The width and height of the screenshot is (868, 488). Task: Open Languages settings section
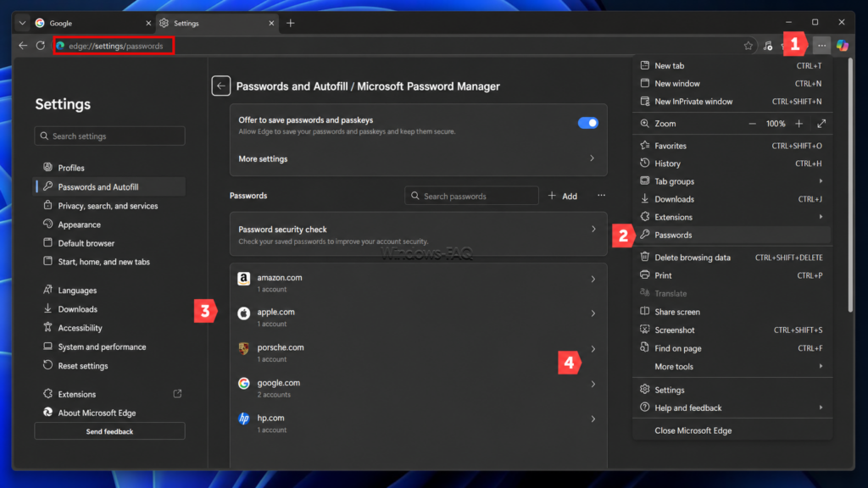coord(109,291)
